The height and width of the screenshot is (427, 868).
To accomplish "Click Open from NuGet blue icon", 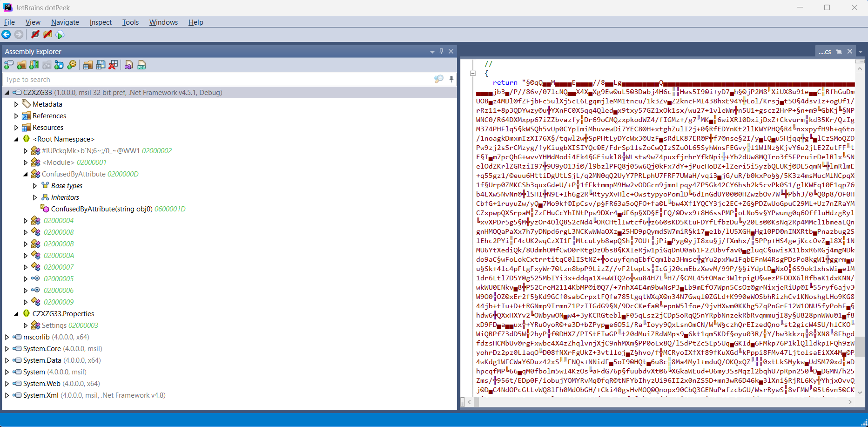I will coord(59,65).
